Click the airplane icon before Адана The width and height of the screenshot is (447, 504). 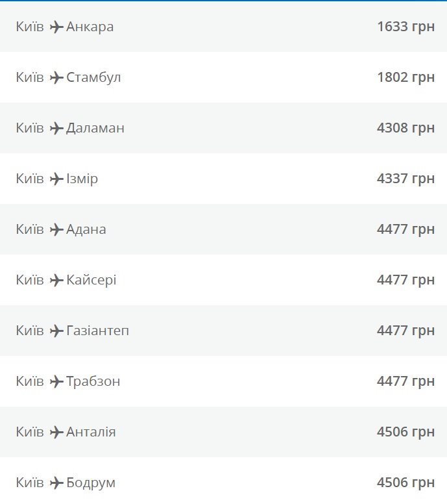(x=56, y=230)
